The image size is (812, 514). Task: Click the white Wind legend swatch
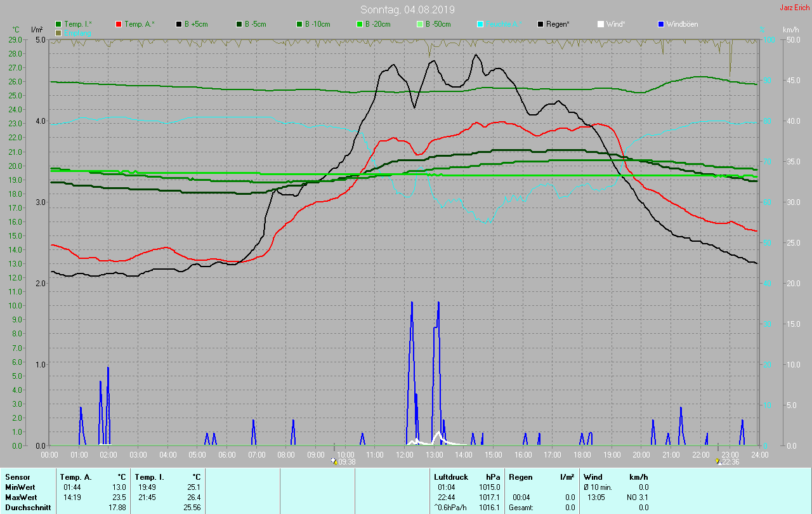pos(601,24)
